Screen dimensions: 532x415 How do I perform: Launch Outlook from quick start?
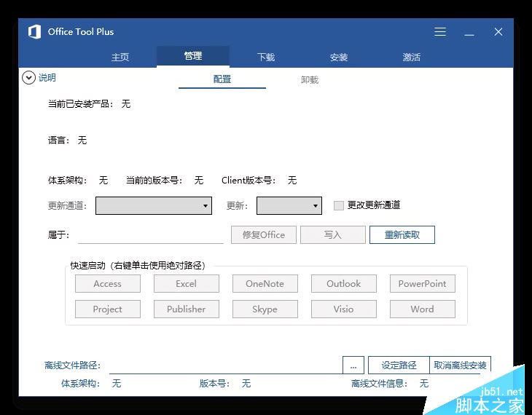point(344,283)
